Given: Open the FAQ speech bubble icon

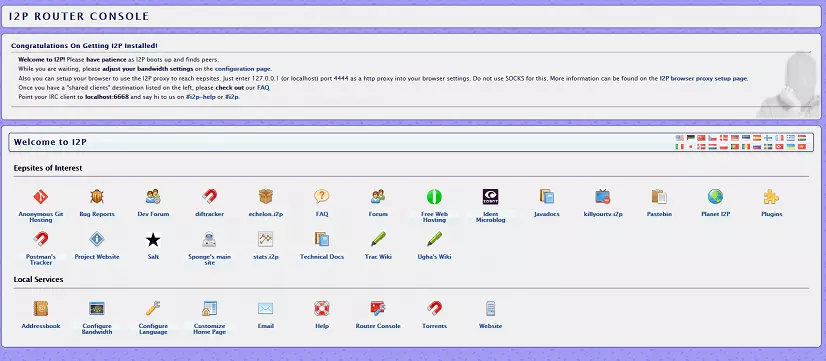Looking at the screenshot, I should (322, 197).
